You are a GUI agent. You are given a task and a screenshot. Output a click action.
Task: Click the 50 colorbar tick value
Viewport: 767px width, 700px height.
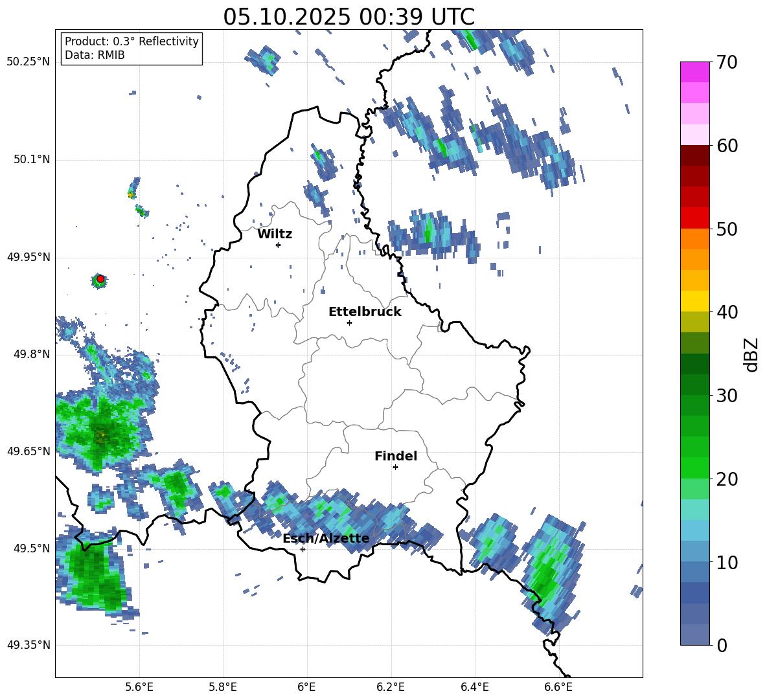coord(727,229)
